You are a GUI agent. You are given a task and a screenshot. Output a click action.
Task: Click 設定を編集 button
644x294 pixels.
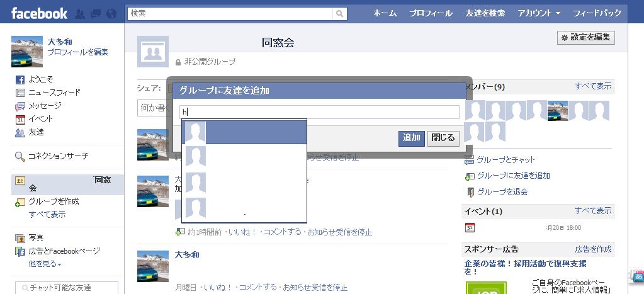click(586, 37)
